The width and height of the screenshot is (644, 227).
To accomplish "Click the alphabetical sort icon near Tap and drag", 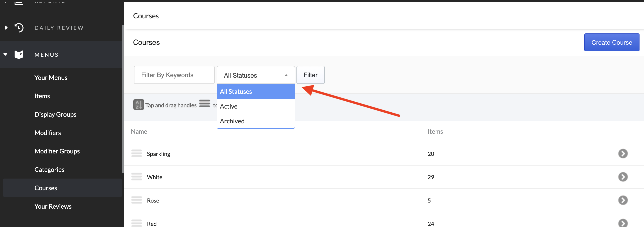I will point(138,104).
